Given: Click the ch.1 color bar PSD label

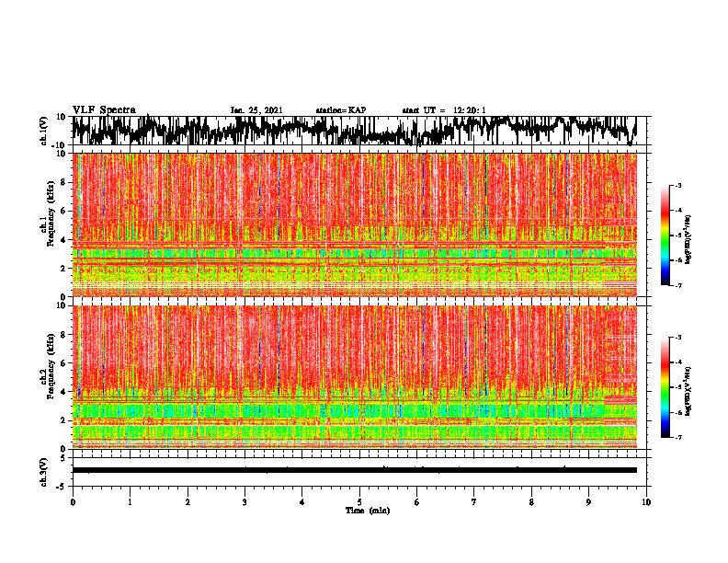Looking at the screenshot, I should (x=688, y=240).
